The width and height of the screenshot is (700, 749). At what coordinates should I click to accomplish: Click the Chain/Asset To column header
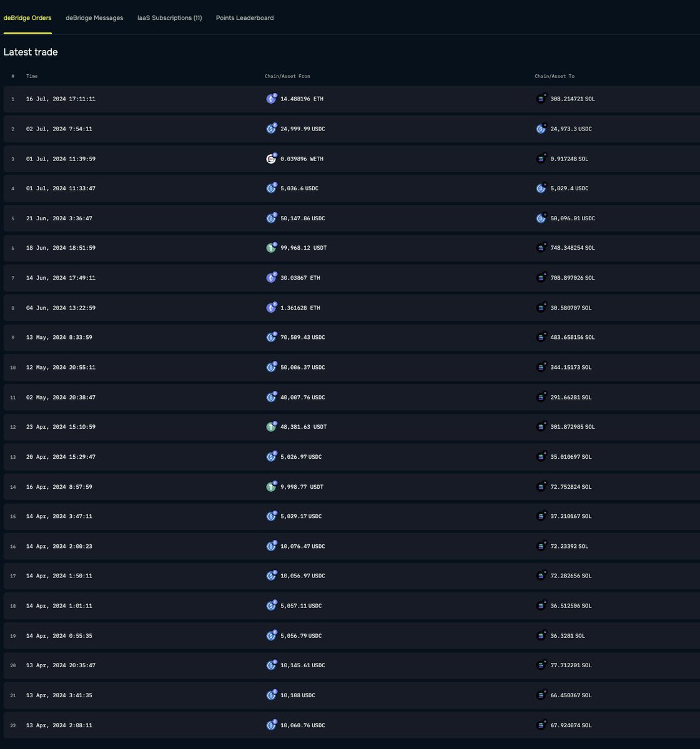pyautogui.click(x=553, y=76)
